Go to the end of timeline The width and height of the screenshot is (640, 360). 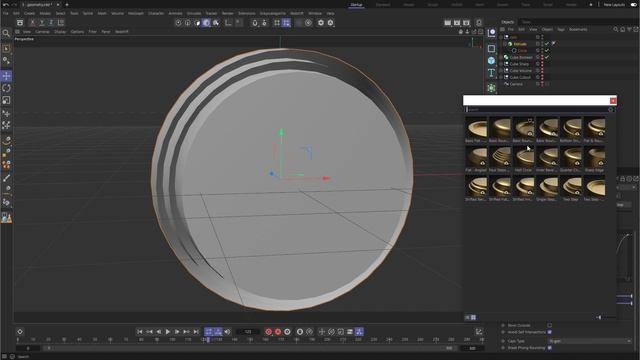(196, 332)
